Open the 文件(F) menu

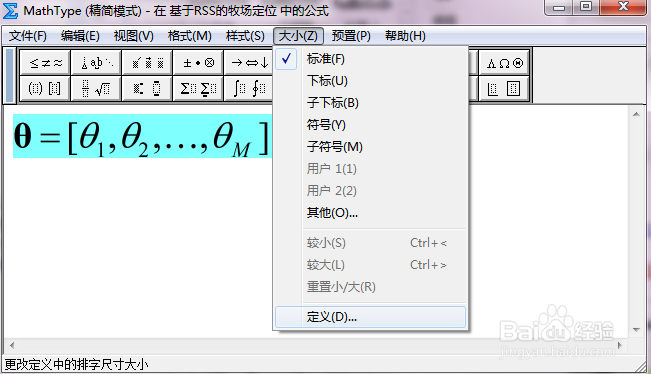[28, 36]
